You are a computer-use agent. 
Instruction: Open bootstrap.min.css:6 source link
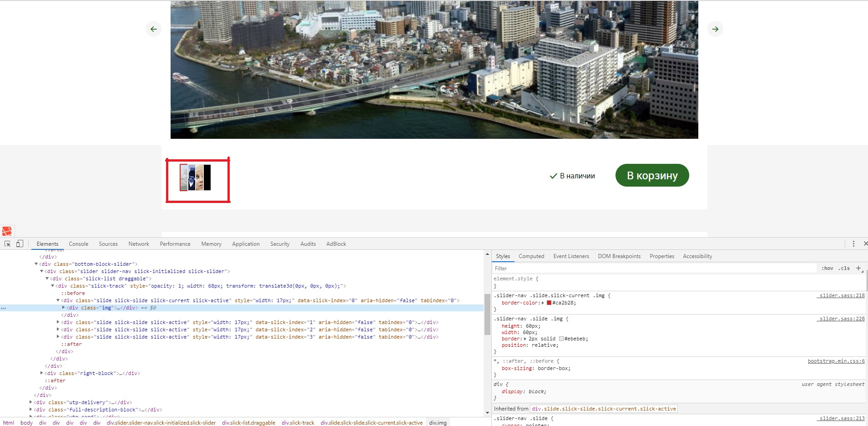tap(836, 361)
